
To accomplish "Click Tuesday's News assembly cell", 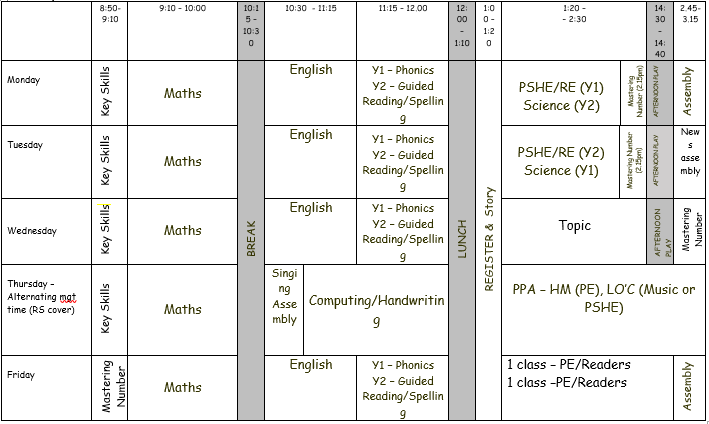I will point(690,162).
